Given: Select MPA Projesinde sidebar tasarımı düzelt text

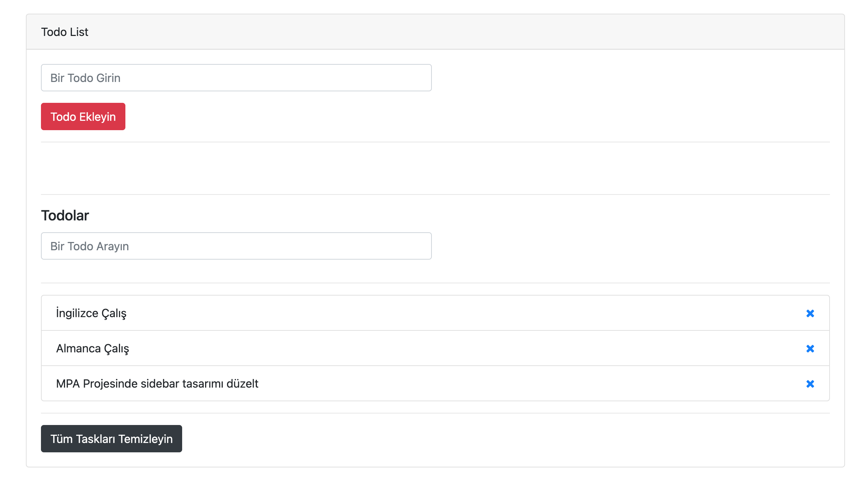Looking at the screenshot, I should 157,384.
